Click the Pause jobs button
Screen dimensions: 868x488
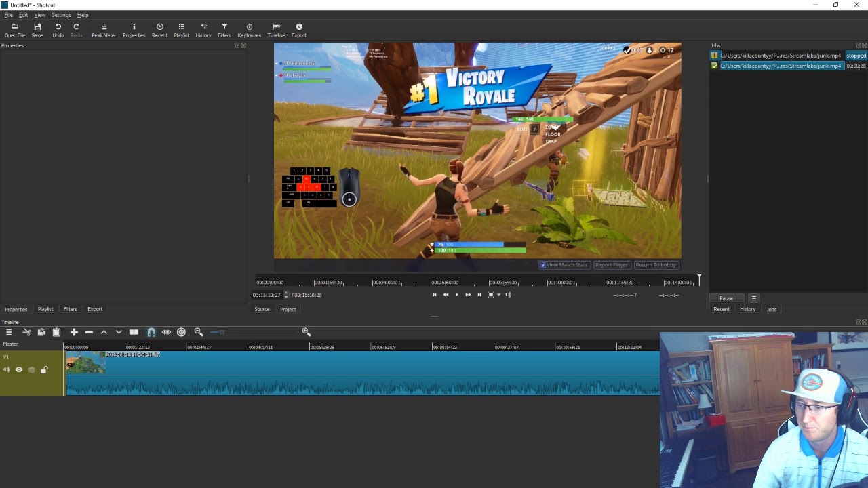click(x=726, y=298)
